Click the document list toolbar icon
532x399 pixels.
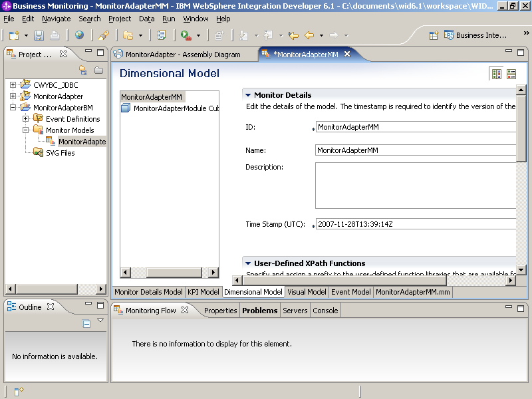162,35
